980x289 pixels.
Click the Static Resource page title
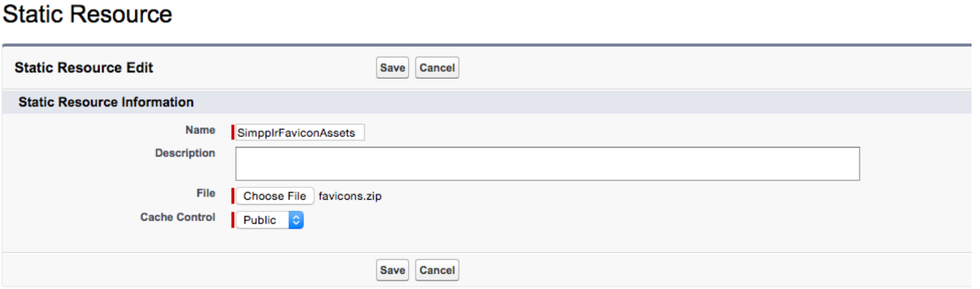pyautogui.click(x=87, y=14)
